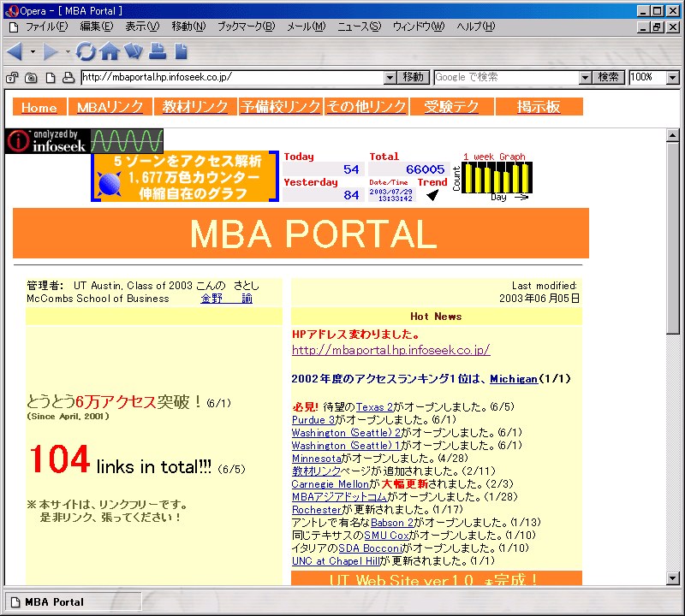Open a new page with the blank page icon
The width and height of the screenshot is (685, 616).
tap(181, 51)
